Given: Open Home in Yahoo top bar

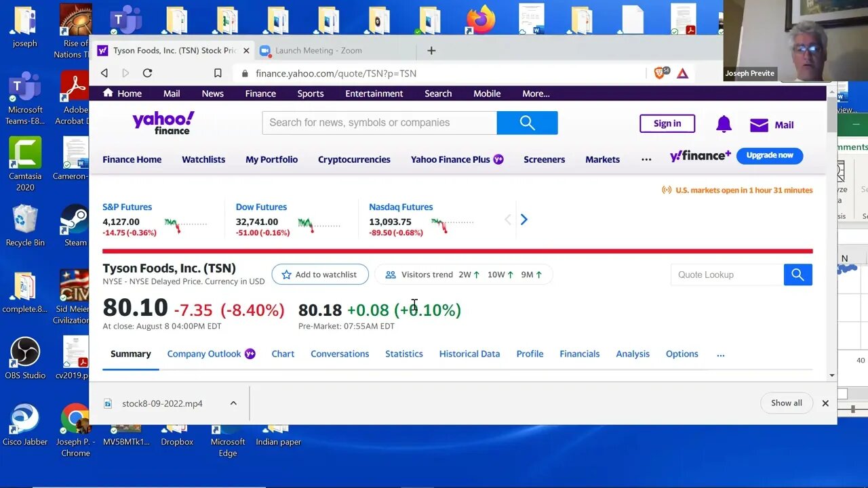Looking at the screenshot, I should point(122,94).
